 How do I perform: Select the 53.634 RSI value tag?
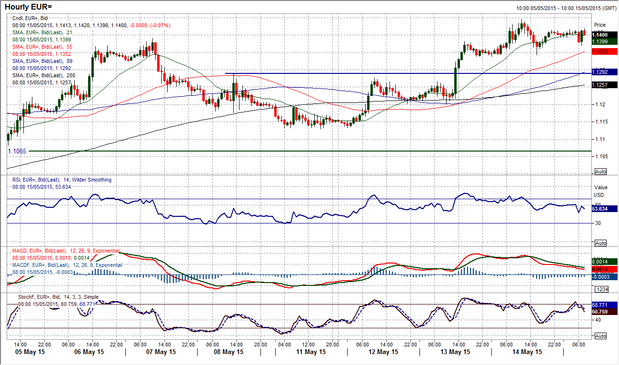pos(604,209)
